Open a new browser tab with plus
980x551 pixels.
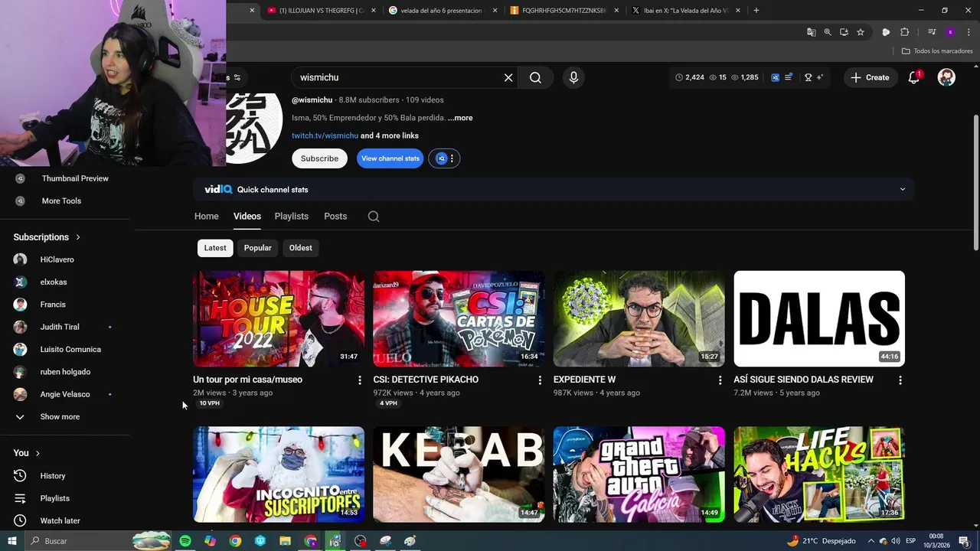756,11
